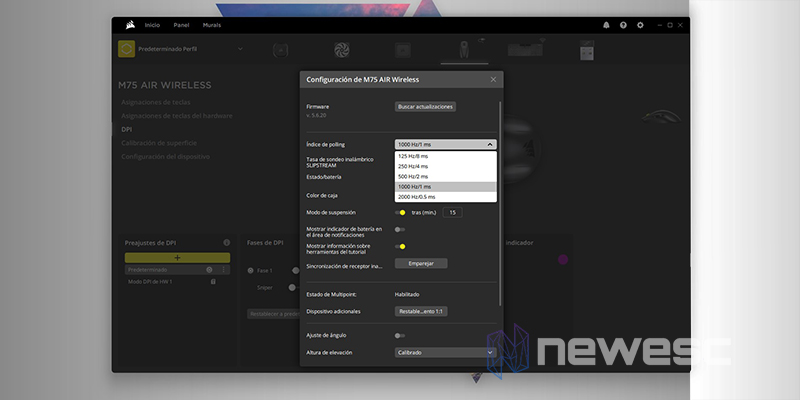Open the Inicio menu
This screenshot has height=400, width=800.
(x=152, y=25)
